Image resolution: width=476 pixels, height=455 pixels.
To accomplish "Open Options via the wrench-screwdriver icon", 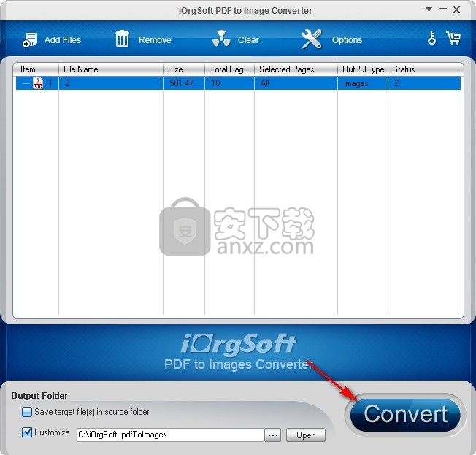I will pyautogui.click(x=312, y=39).
